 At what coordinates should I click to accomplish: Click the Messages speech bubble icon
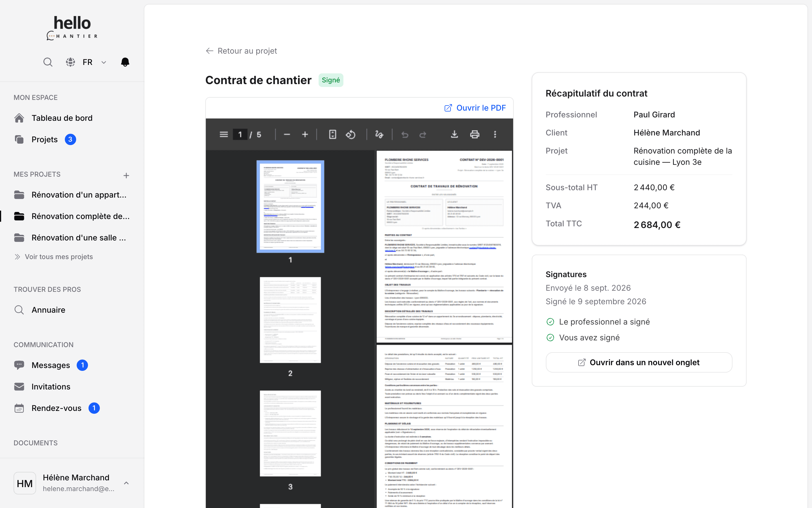tap(19, 365)
